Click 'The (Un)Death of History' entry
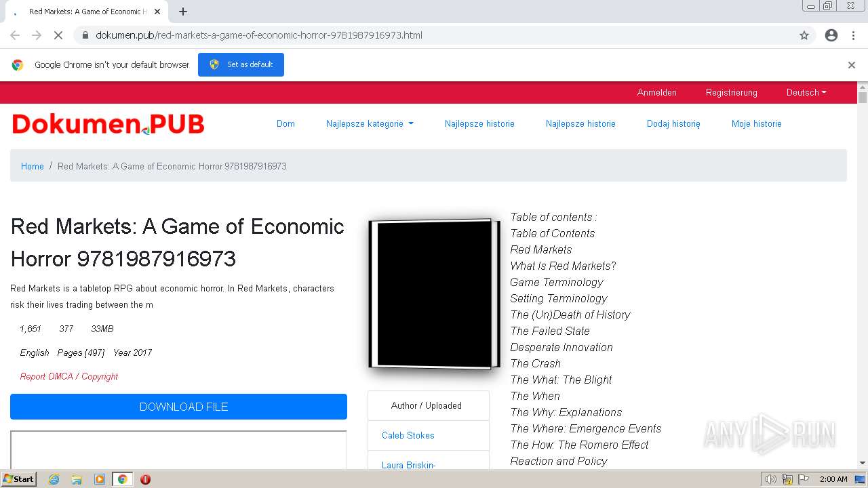Image resolution: width=868 pixels, height=488 pixels. point(570,314)
